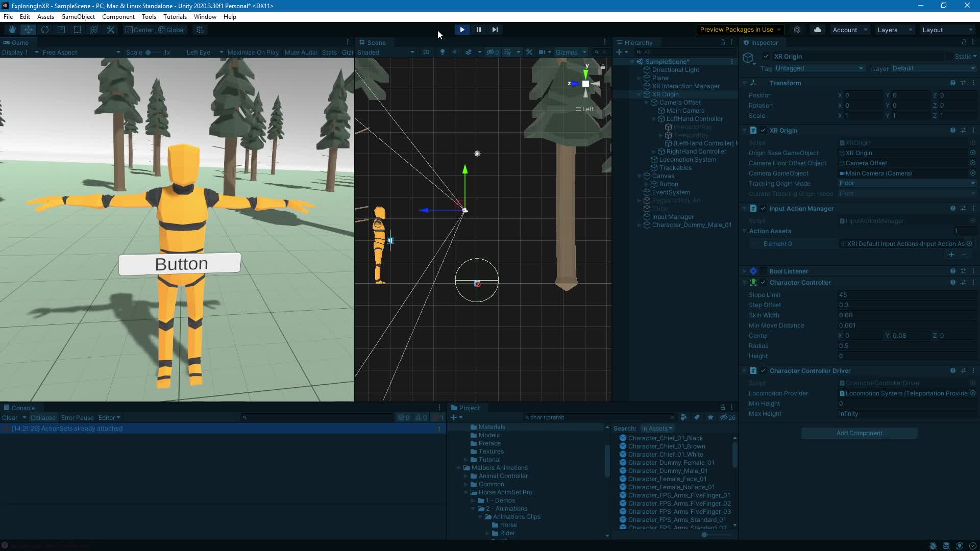Select the Rotate tool

[45, 30]
